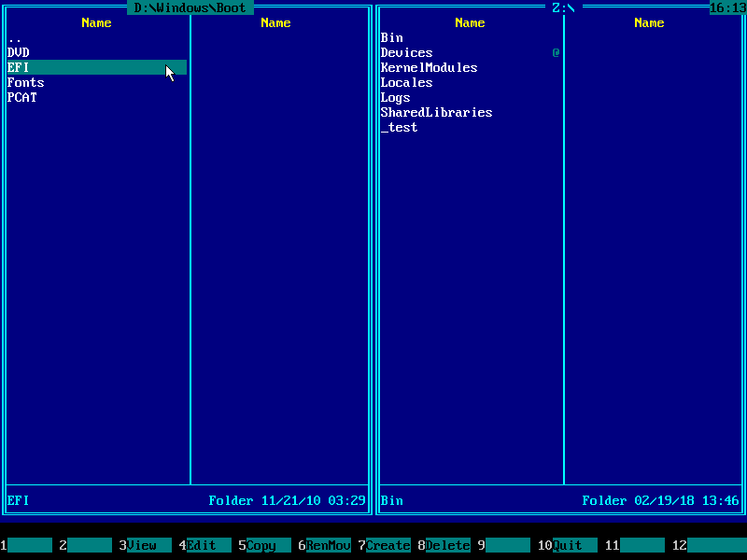The image size is (747, 560).
Task: Select the DVD folder
Action: click(x=21, y=52)
